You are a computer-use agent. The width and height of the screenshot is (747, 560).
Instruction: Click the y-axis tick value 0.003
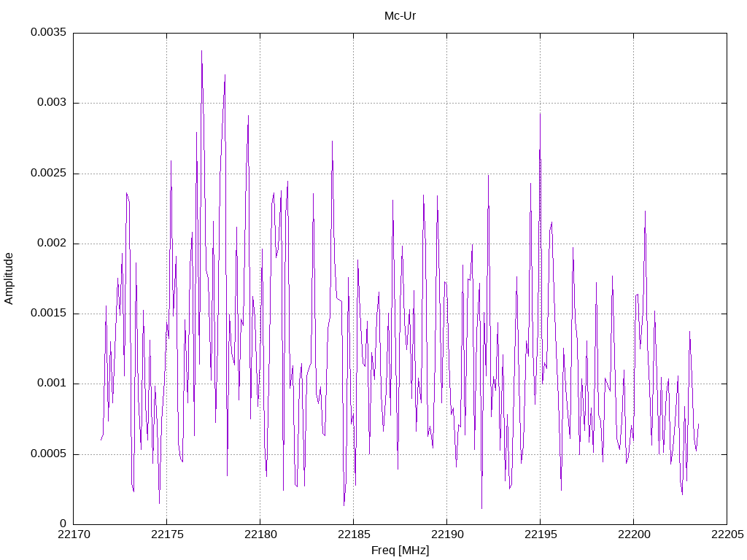[52, 102]
